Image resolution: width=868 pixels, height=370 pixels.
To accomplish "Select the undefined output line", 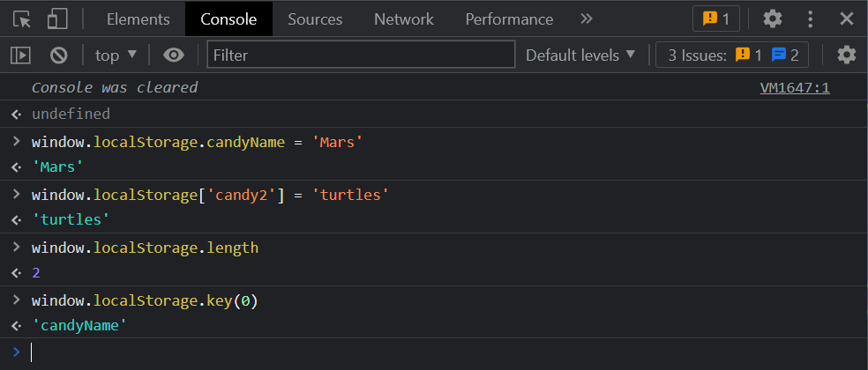I will (71, 114).
